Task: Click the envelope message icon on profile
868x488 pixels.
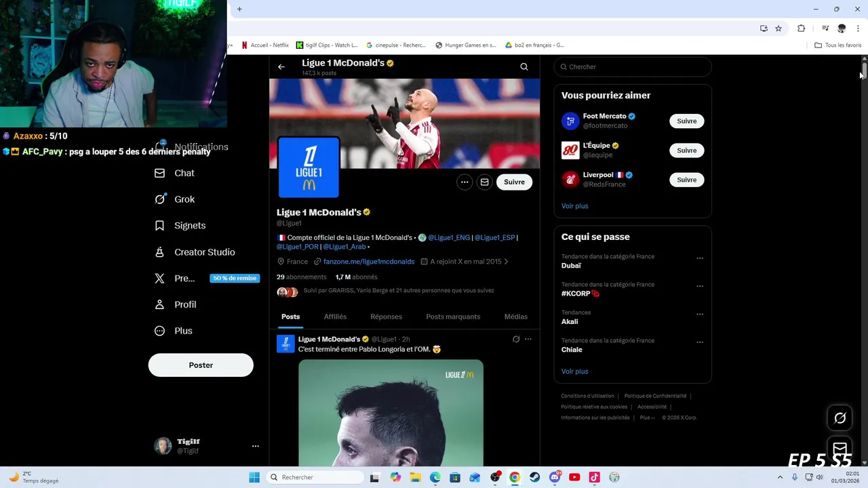Action: coord(484,182)
